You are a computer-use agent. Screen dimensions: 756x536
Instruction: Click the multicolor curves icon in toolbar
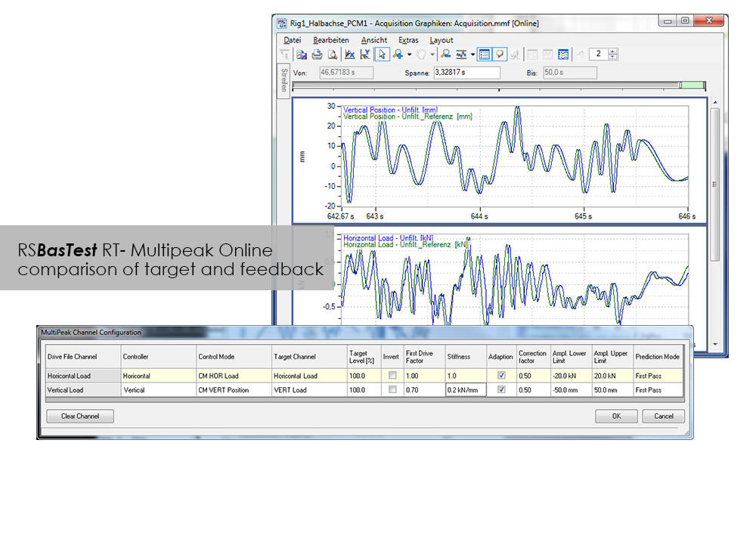coord(563,54)
